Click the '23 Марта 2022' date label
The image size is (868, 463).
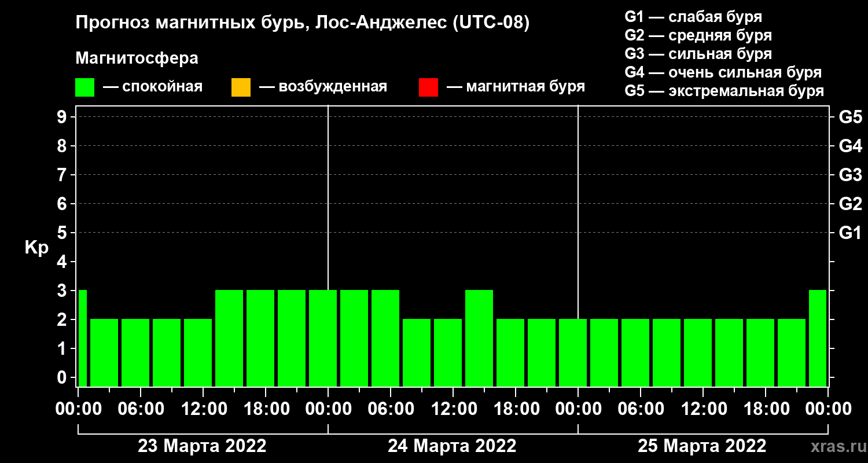coord(202,446)
